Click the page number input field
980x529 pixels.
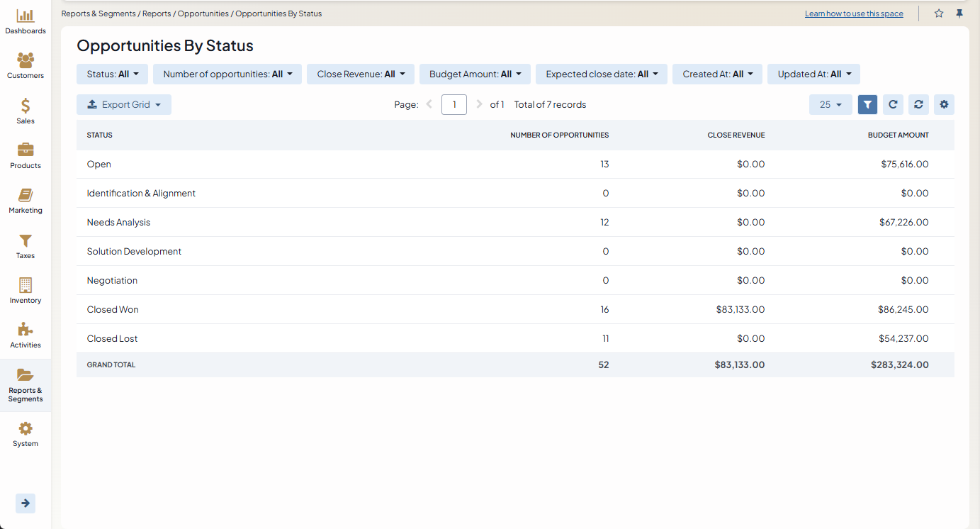pyautogui.click(x=454, y=105)
